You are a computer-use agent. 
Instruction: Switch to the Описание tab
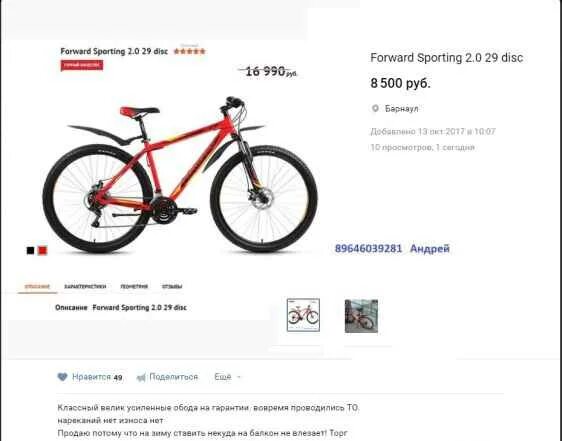coord(37,286)
